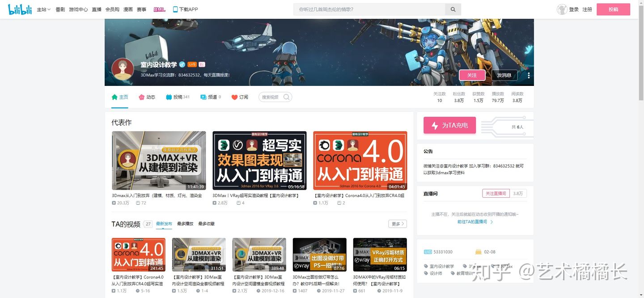
Task: Expand the 主站 dropdown menu
Action: click(x=43, y=9)
